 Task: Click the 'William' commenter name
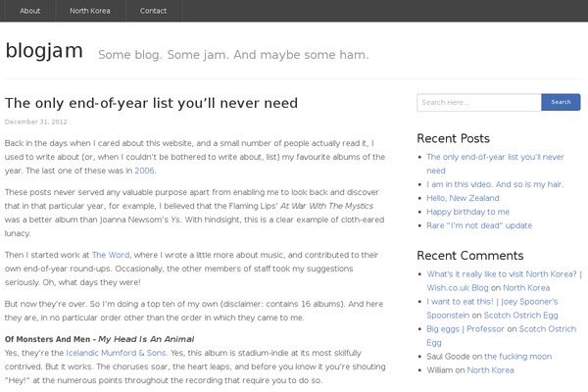click(440, 370)
